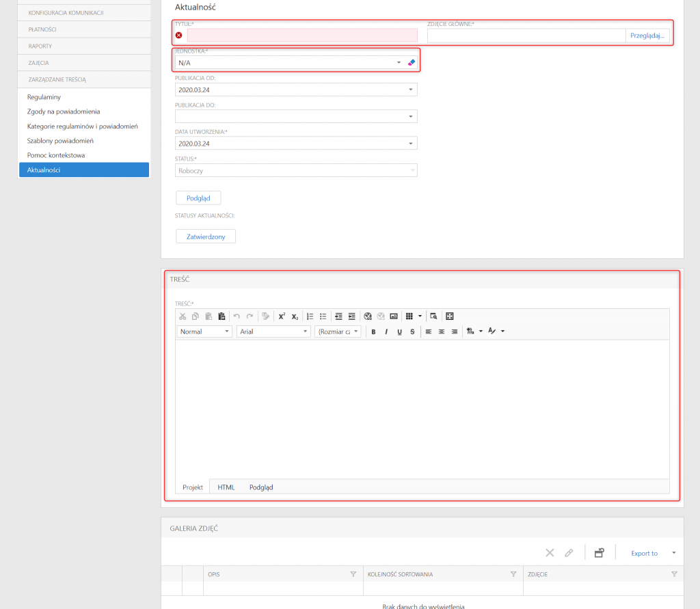Open the Jednostka N/A dropdown

[x=399, y=62]
